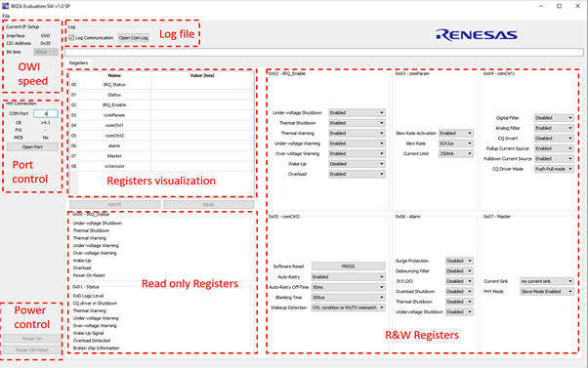Click into the COM Port input field
Image resolution: width=588 pixels, height=368 pixels.
(x=46, y=113)
